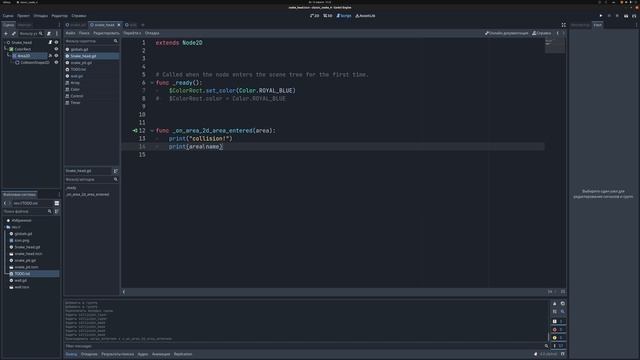This screenshot has height=360, width=640.
Task: Toggle visibility of ColorRect node
Action: (x=57, y=49)
